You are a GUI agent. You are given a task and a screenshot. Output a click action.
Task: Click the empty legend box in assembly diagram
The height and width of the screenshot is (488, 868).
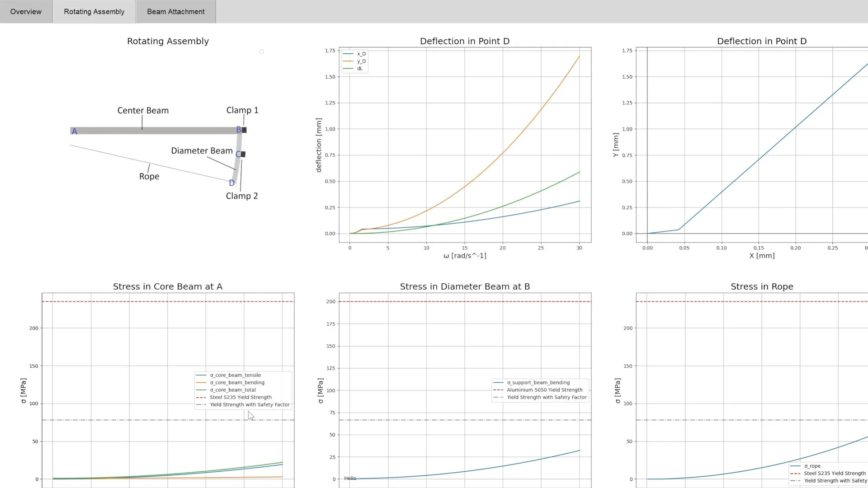coord(261,52)
